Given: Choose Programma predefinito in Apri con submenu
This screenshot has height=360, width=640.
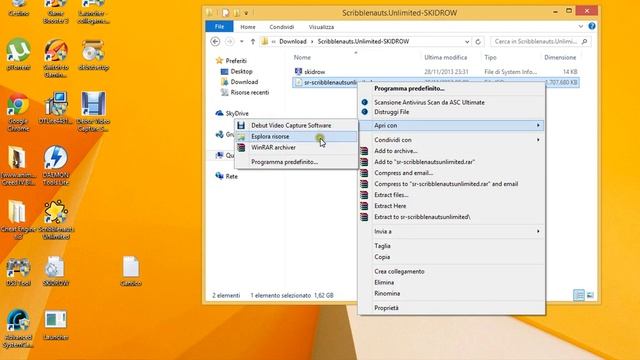Looking at the screenshot, I should point(296,162).
